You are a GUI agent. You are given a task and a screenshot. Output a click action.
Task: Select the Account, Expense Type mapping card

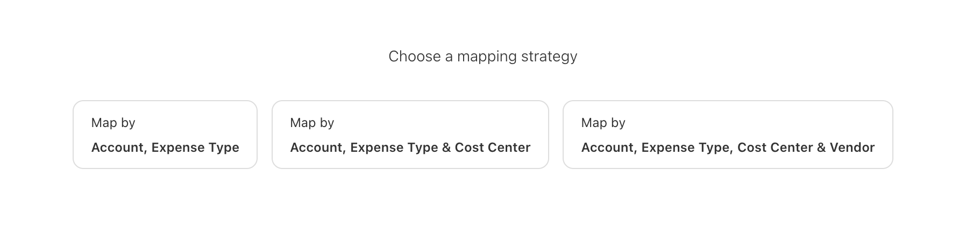coord(165,135)
